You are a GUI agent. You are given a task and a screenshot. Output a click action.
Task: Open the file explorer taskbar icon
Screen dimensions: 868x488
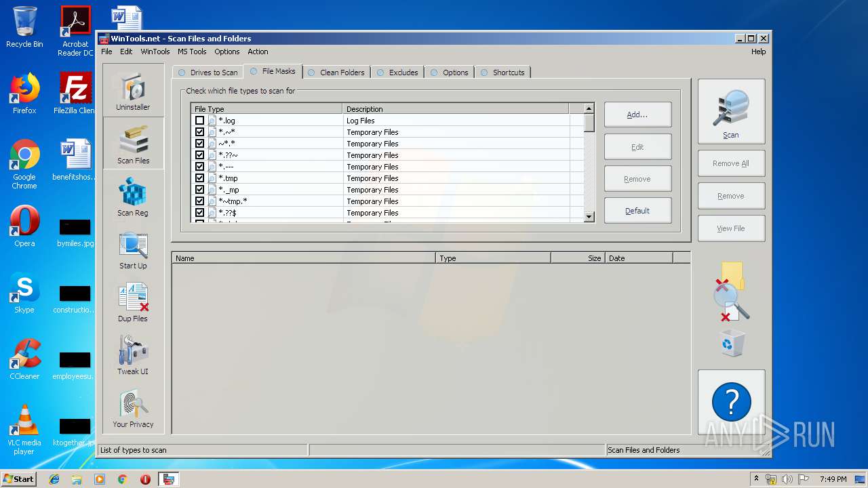(x=77, y=479)
